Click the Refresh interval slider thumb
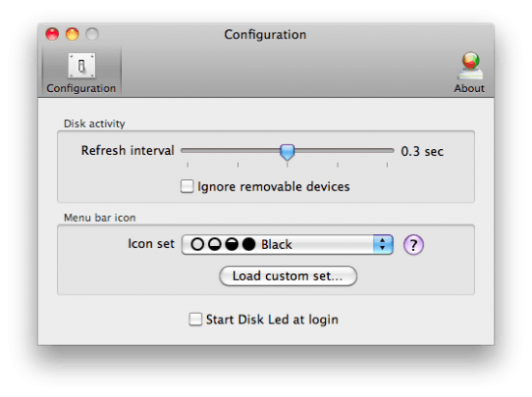 point(287,152)
